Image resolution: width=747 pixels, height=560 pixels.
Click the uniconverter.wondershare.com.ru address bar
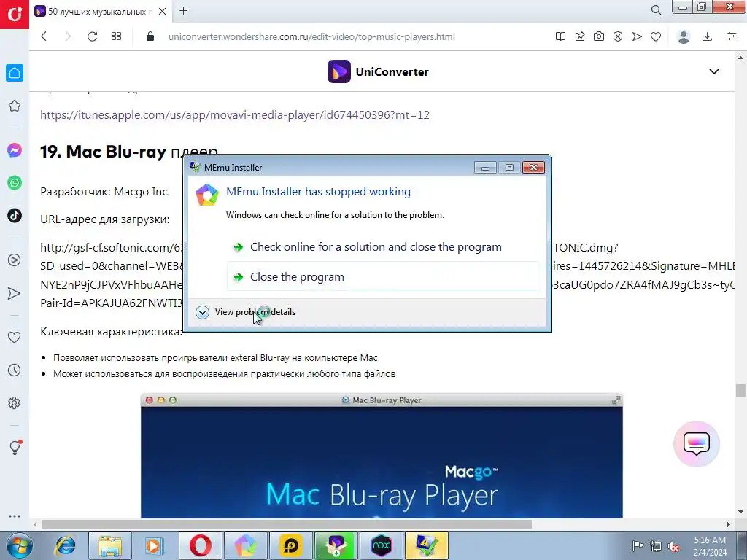[x=311, y=36]
